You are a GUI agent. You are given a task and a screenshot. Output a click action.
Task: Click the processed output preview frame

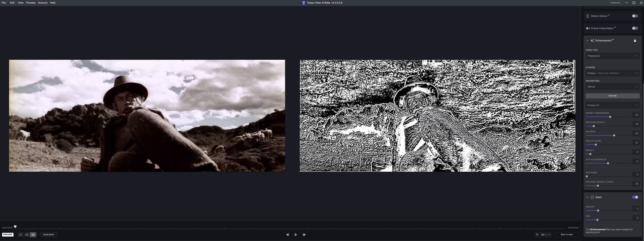click(x=437, y=116)
